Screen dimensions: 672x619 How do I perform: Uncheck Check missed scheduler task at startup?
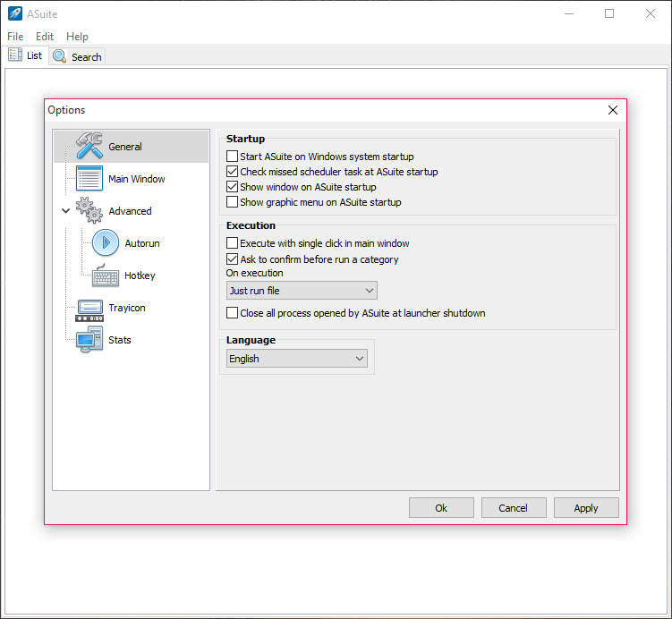click(232, 172)
